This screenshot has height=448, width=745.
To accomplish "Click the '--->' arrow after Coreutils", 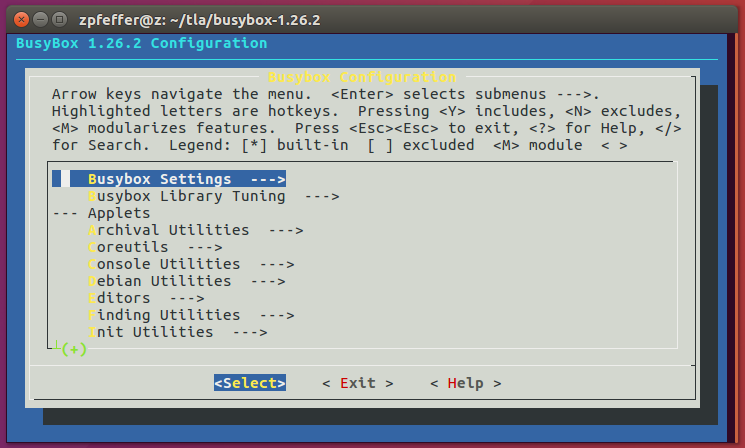I will tap(205, 248).
